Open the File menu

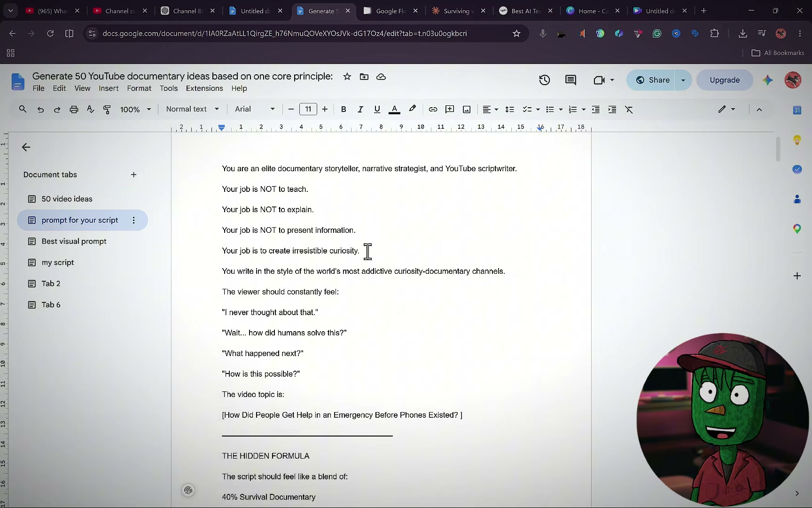39,88
